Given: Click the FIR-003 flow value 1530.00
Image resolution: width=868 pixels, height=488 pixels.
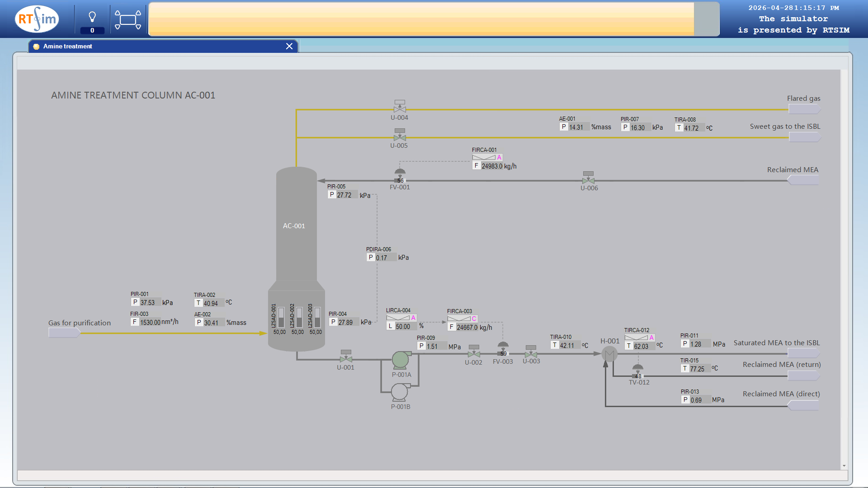Looking at the screenshot, I should (x=150, y=322).
